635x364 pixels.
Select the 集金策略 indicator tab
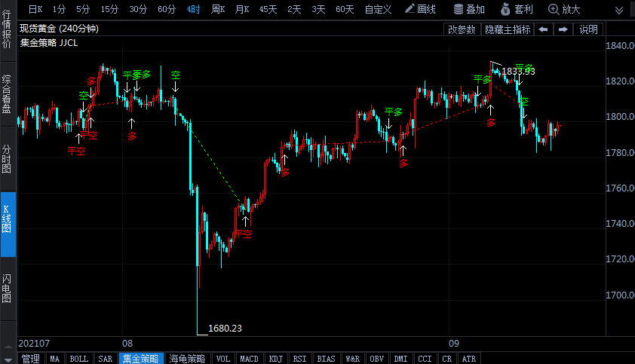(x=141, y=359)
